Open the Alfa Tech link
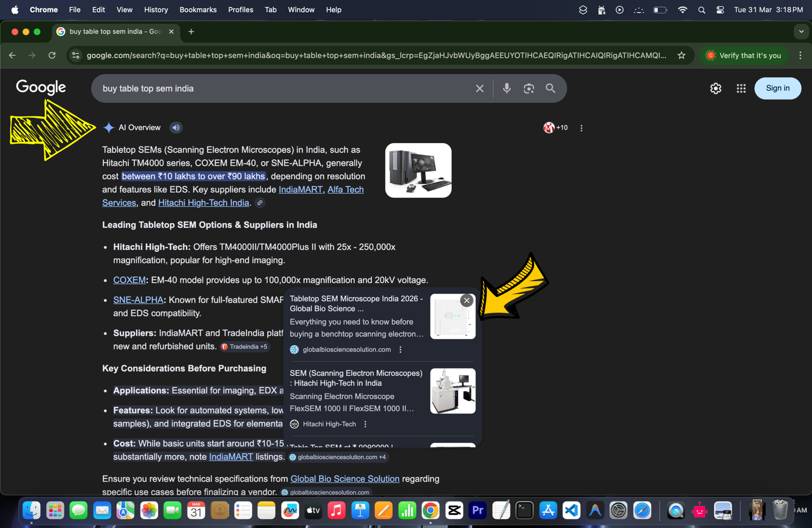 pos(346,189)
